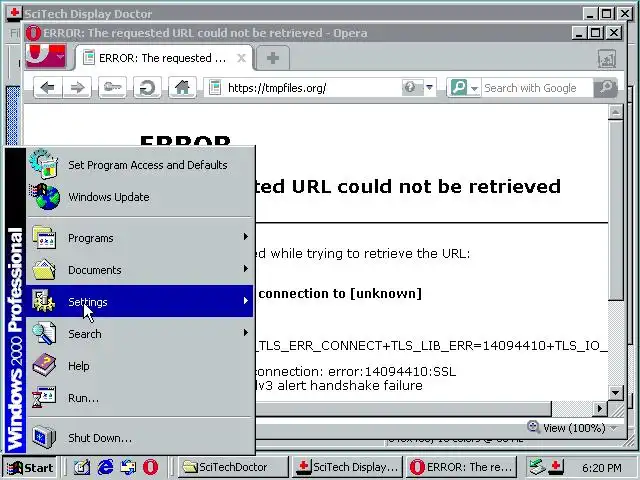
Task: Click the SciTech Display Doctor title icon
Action: pyautogui.click(x=14, y=13)
